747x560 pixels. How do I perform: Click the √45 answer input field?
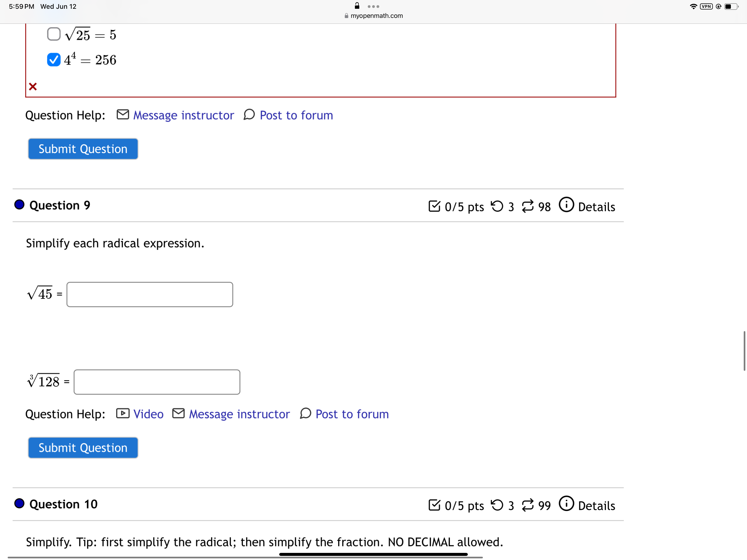(149, 293)
